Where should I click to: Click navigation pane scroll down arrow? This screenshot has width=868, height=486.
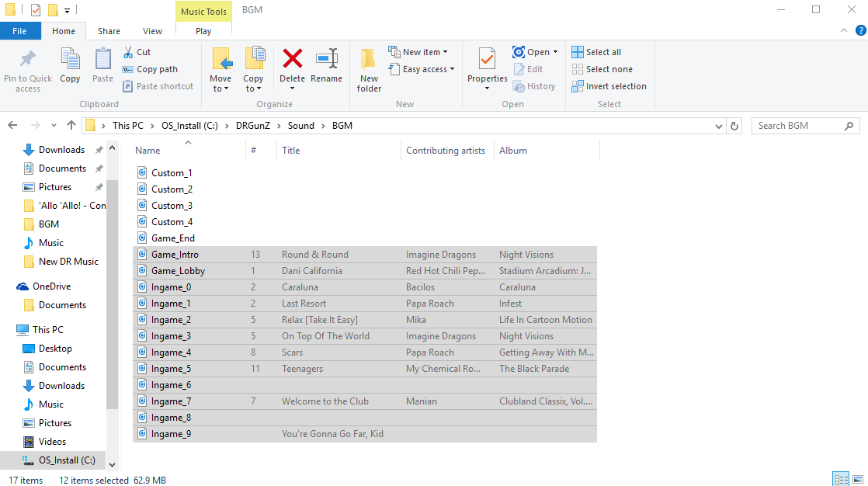click(x=113, y=465)
